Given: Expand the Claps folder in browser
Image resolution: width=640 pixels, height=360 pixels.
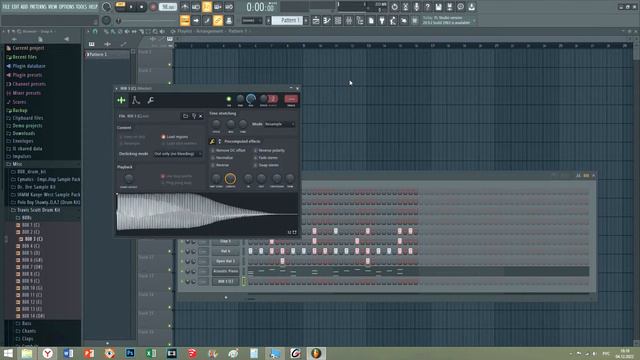Looking at the screenshot, I should click(x=24, y=339).
